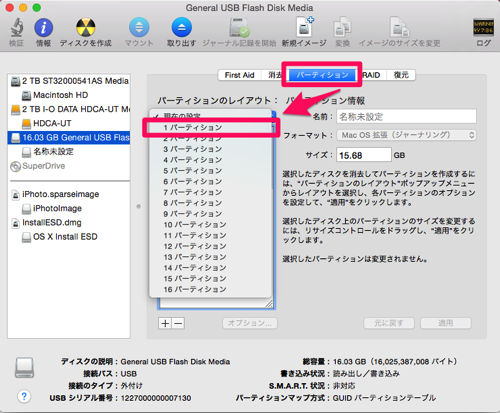Open the Log (ログ) icon
Screen dimensions: 500x413
(483, 27)
